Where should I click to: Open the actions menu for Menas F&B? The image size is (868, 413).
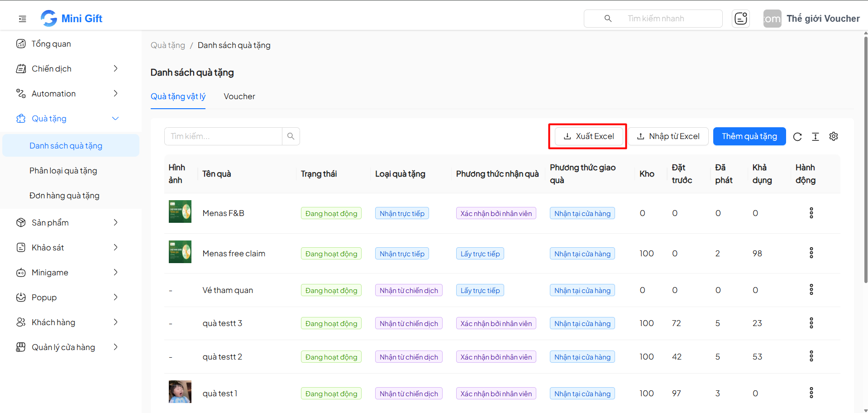tap(811, 213)
